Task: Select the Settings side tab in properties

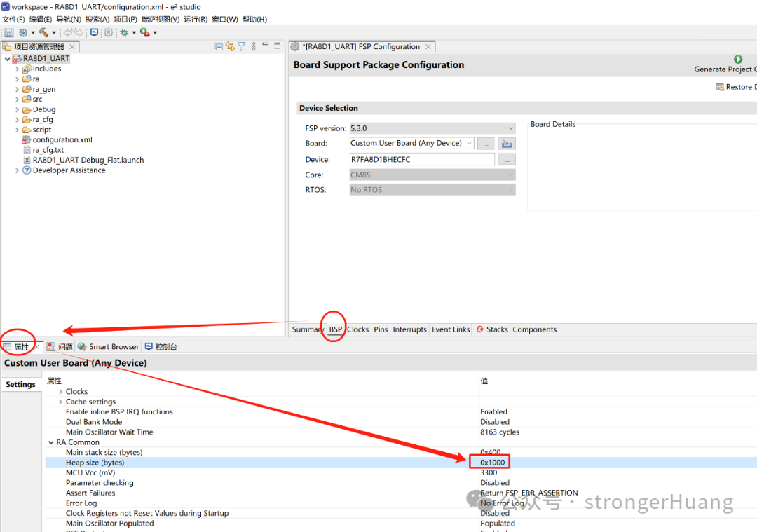Action: coord(21,384)
